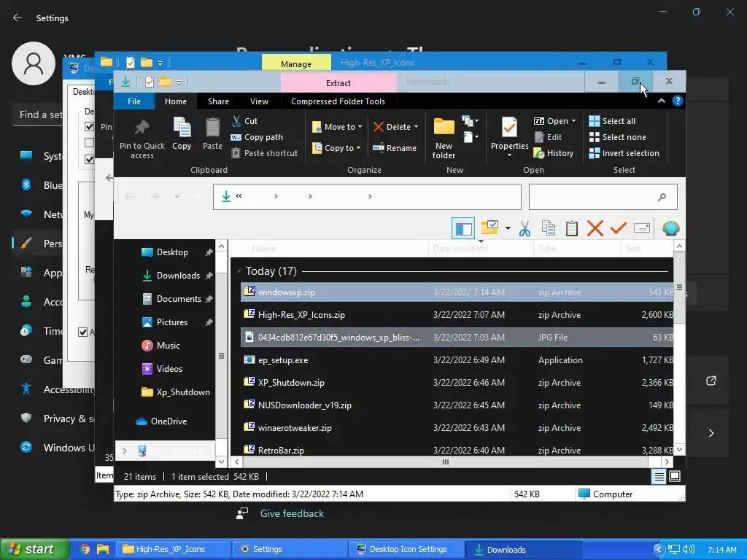Screen dimensions: 747x560
Task: Click the Downloads search input box
Action: (x=603, y=197)
